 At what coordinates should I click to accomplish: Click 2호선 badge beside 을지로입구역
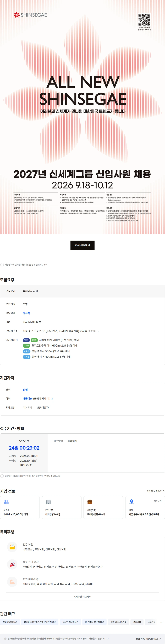coord(26,346)
